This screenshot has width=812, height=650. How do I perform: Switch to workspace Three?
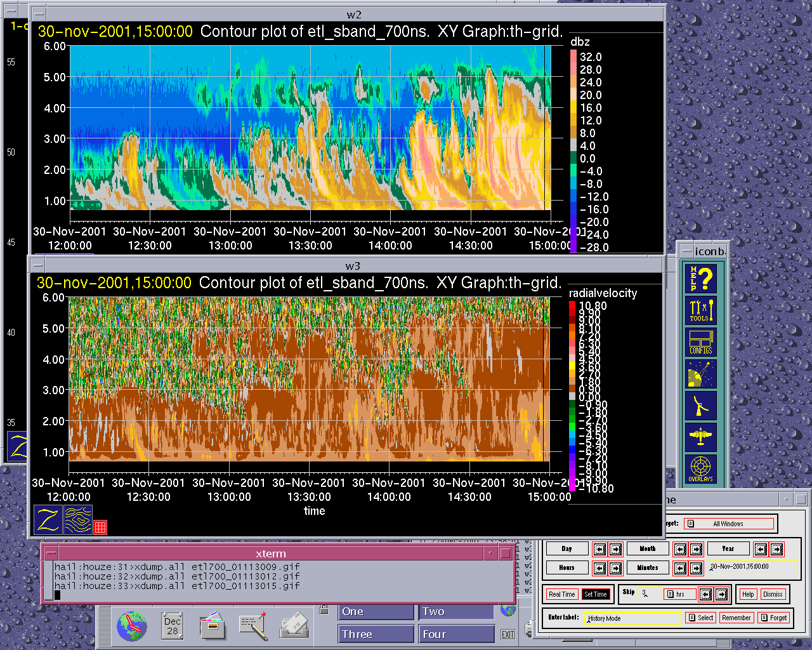(x=376, y=634)
